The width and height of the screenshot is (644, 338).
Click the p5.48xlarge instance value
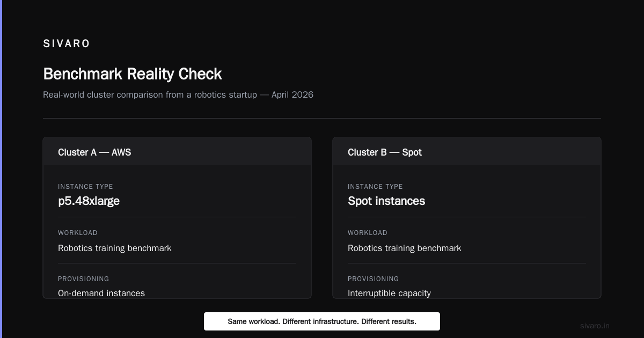(89, 201)
